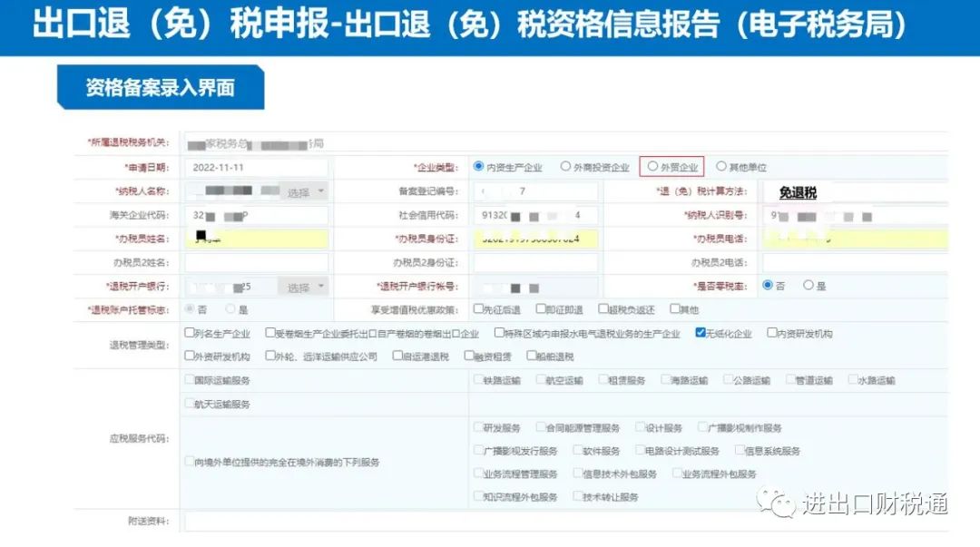Check the 航天运输服务 checkbox
The height and width of the screenshot is (547, 980).
pos(190,404)
